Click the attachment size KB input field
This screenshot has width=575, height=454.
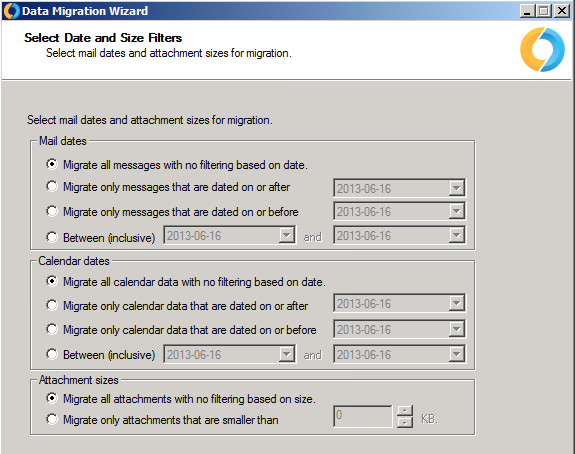pyautogui.click(x=363, y=416)
